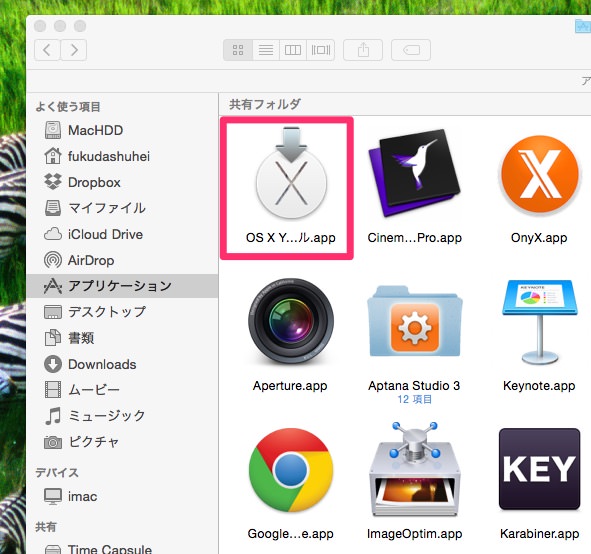This screenshot has width=591, height=554.
Task: Go to fukudashuhei home folder
Action: point(122,156)
